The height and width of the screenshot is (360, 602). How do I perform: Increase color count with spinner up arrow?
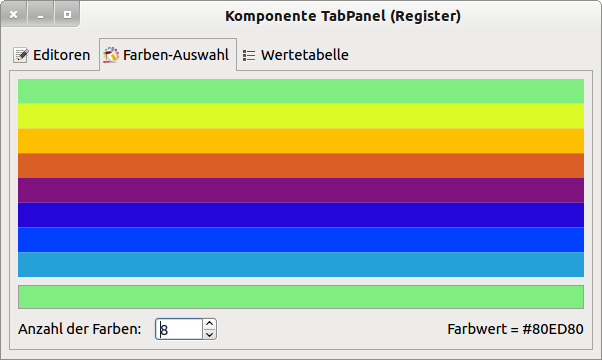click(209, 324)
